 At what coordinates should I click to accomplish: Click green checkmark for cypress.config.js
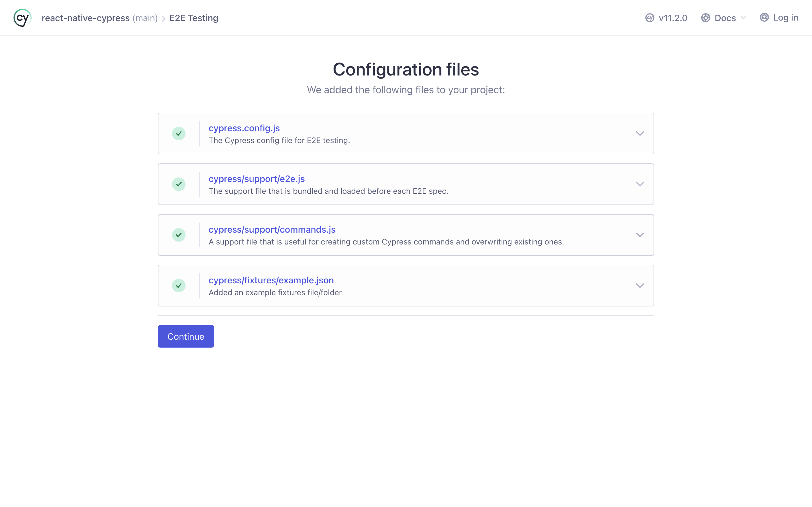[x=178, y=134]
